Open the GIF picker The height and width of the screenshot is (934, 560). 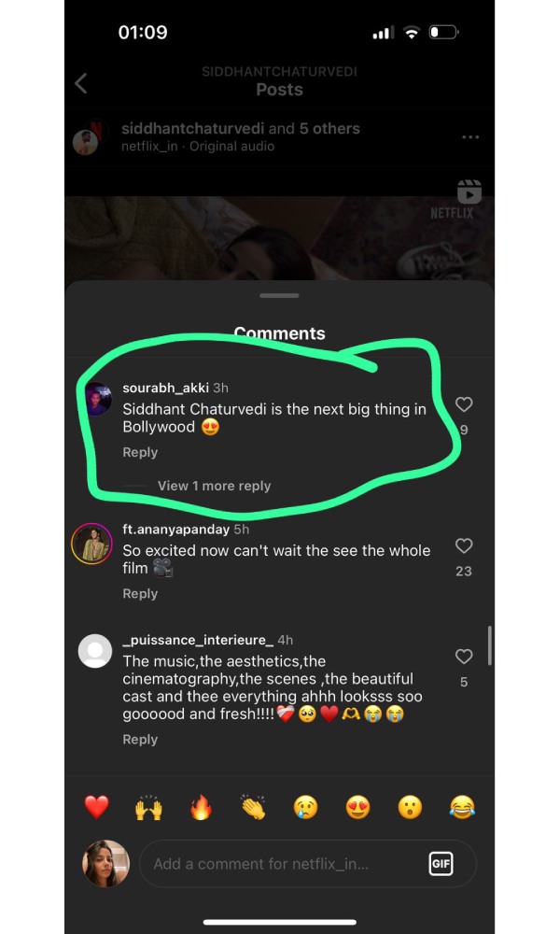point(441,864)
